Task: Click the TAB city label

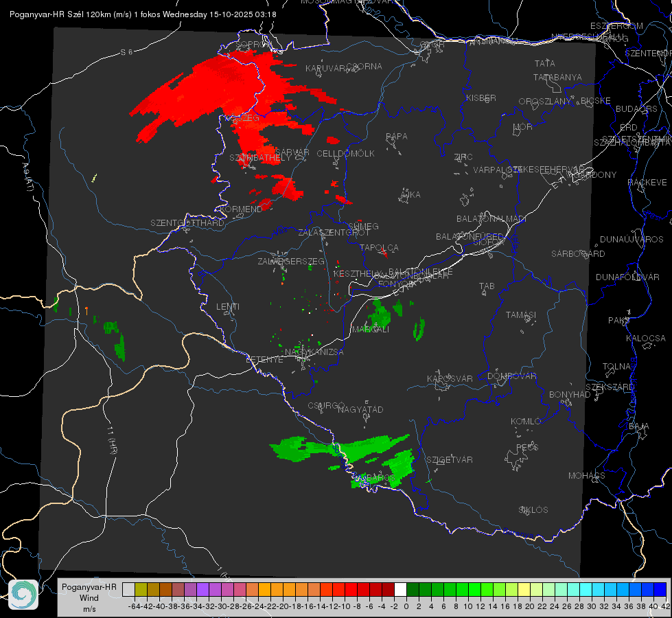Action: tap(487, 286)
